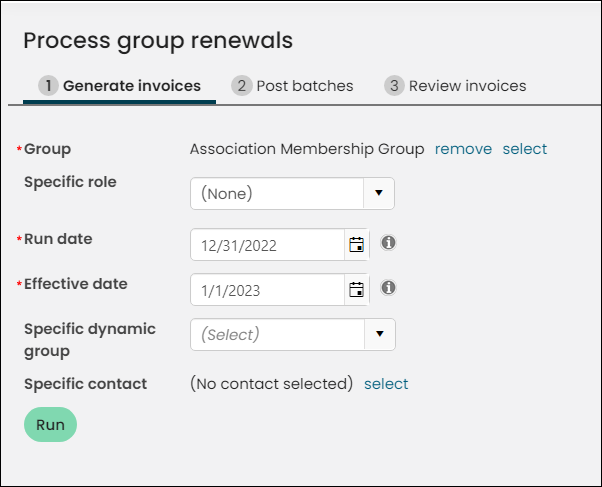Image resolution: width=602 pixels, height=487 pixels.
Task: Click the step 1 number circle
Action: (48, 86)
